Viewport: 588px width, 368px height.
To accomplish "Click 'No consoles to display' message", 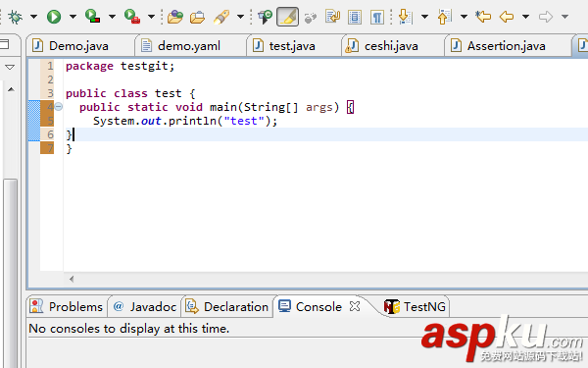I will [129, 329].
